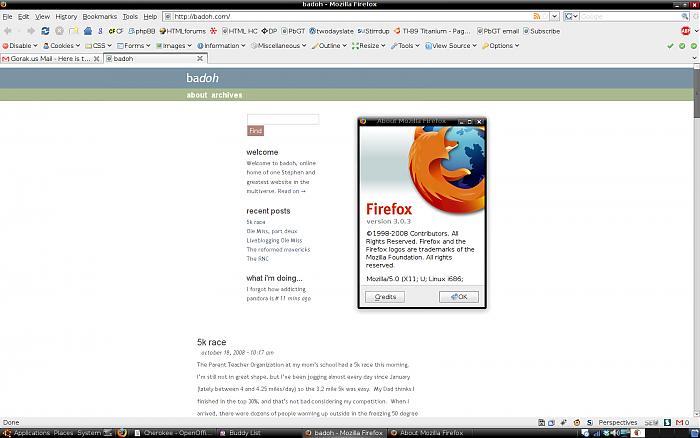Open the File menu

pyautogui.click(x=7, y=17)
